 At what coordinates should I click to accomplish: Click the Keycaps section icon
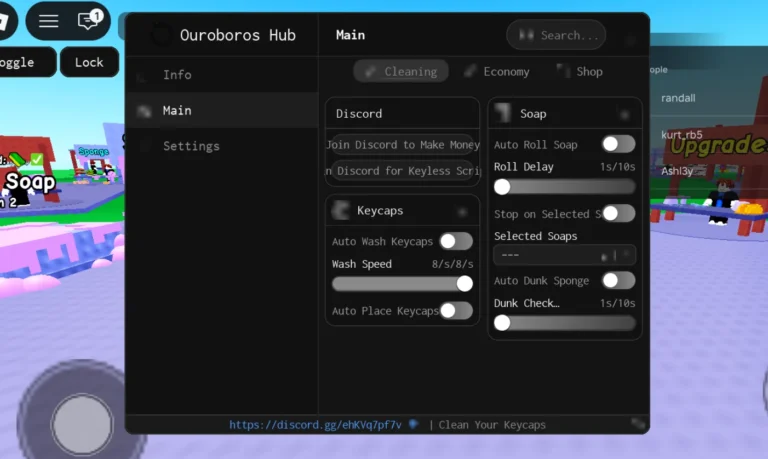click(341, 211)
